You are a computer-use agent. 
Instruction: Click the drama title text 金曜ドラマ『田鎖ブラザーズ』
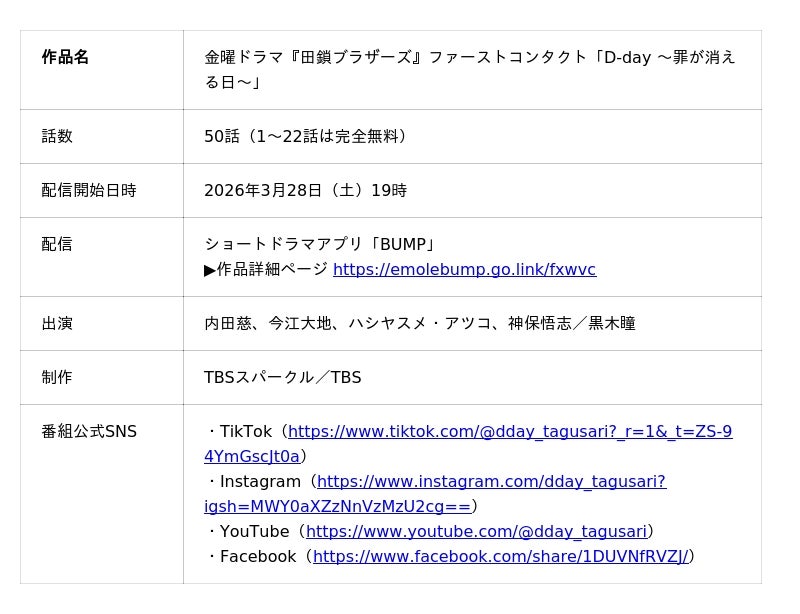[312, 57]
